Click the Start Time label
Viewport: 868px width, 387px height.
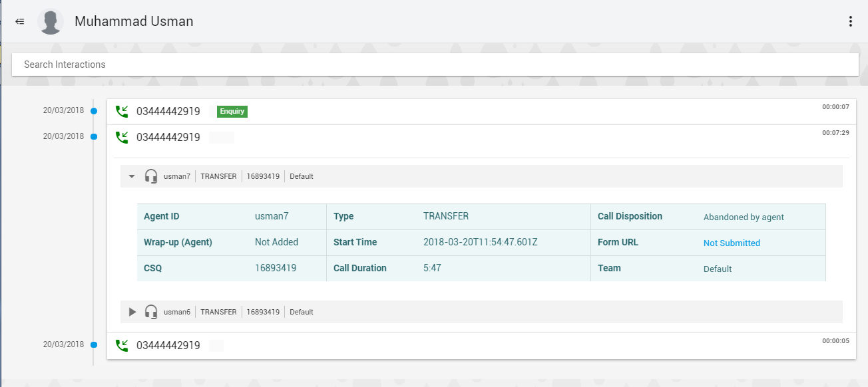(x=355, y=243)
